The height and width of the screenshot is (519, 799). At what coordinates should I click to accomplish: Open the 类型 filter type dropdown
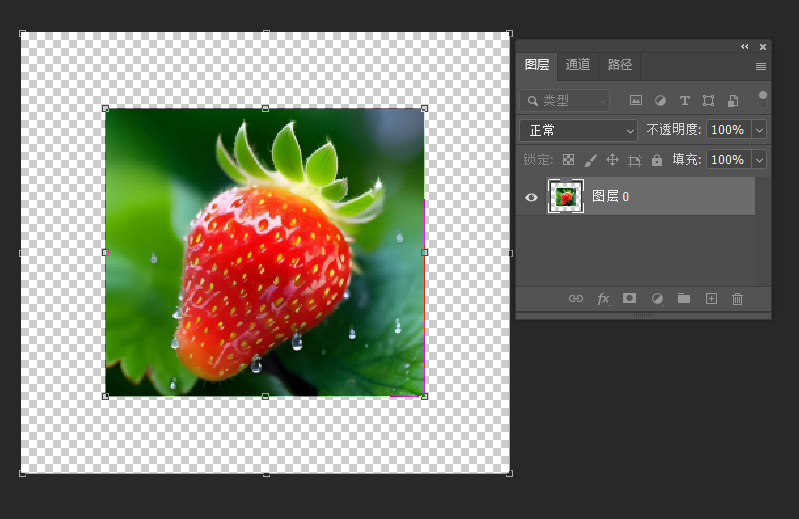pyautogui.click(x=565, y=101)
